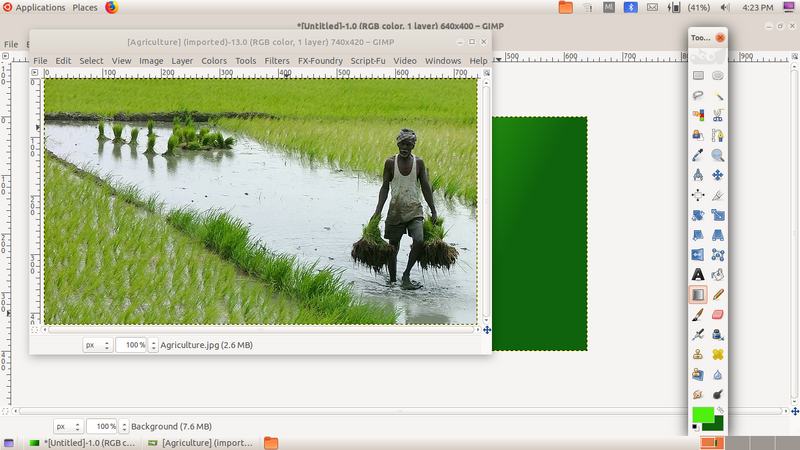
Task: Choose the Scale tool
Action: tap(718, 215)
